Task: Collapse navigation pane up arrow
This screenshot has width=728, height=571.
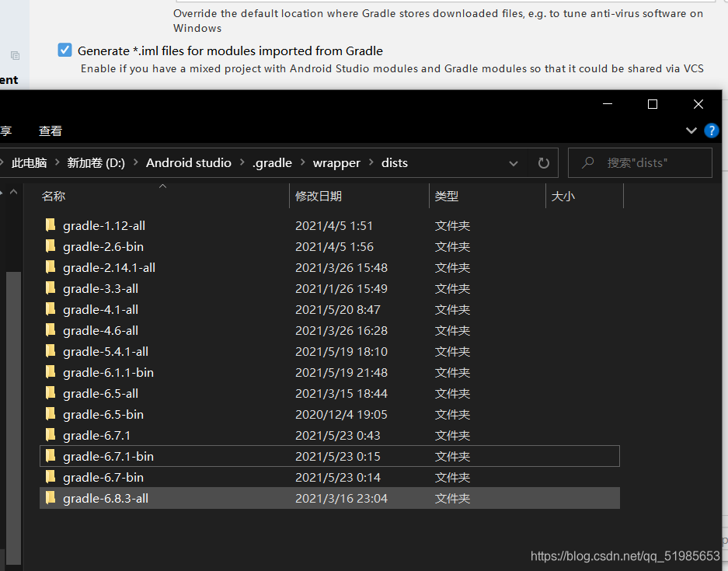Action: click(x=14, y=192)
